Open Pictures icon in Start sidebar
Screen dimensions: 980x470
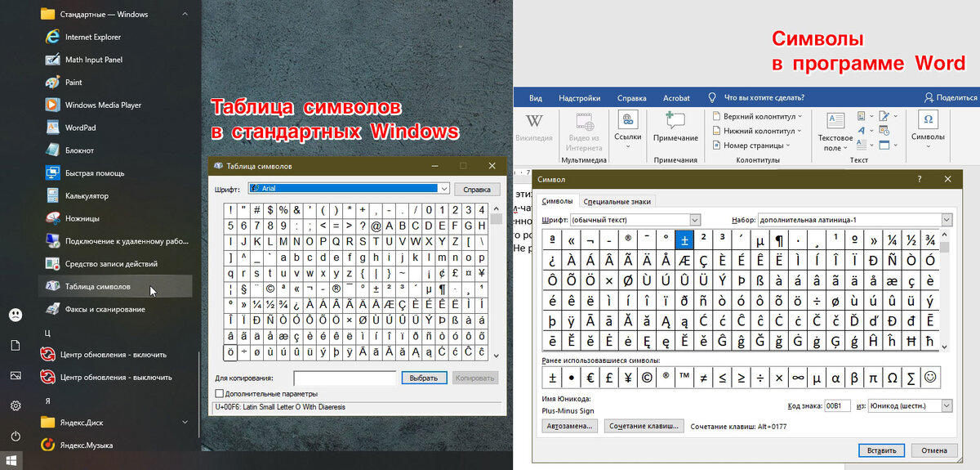[16, 375]
